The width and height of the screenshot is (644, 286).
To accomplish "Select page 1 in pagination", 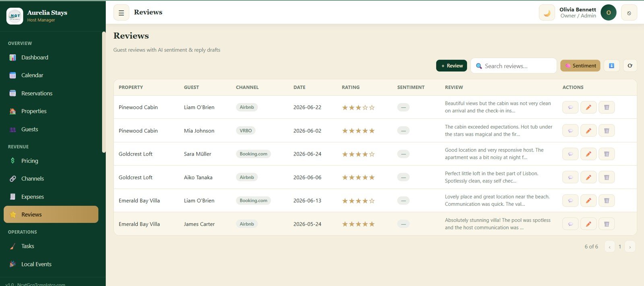I will (620, 247).
